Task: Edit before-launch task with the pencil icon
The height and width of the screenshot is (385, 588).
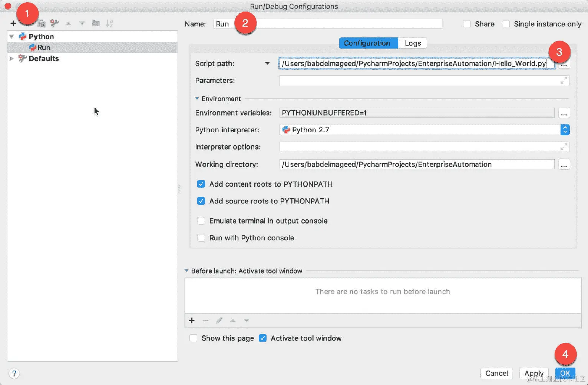Action: tap(219, 321)
